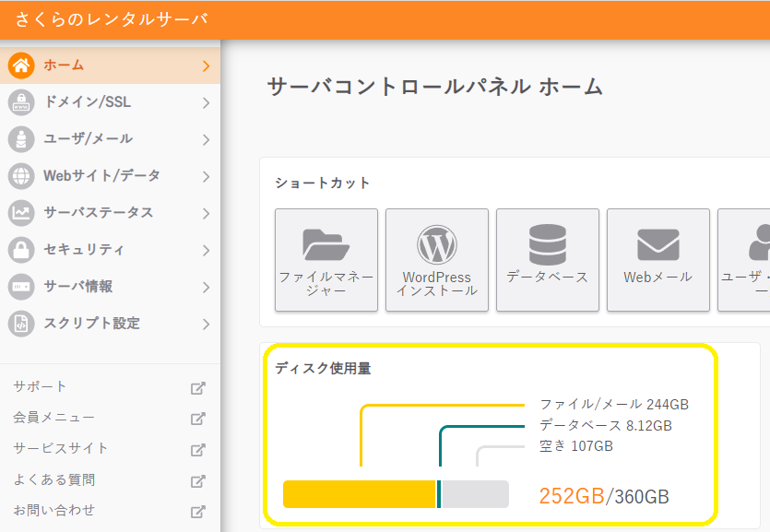Click the データベース 8.12GB legend text
770x532 pixels.
[606, 425]
